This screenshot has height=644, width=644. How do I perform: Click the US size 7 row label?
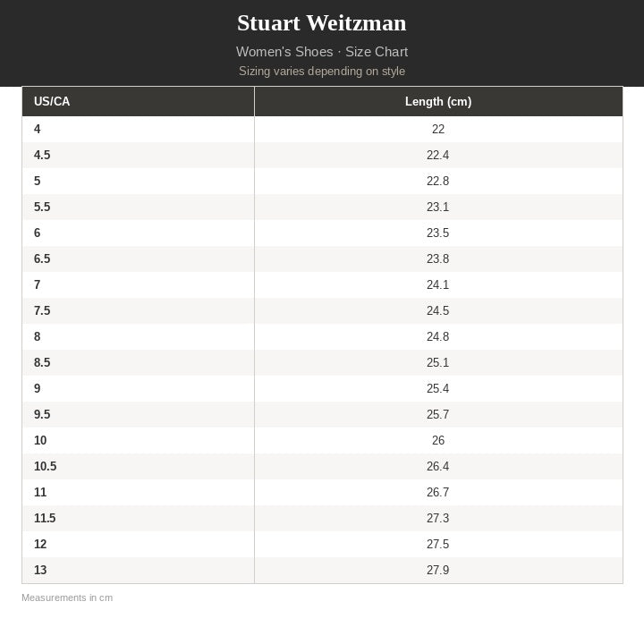tap(38, 284)
